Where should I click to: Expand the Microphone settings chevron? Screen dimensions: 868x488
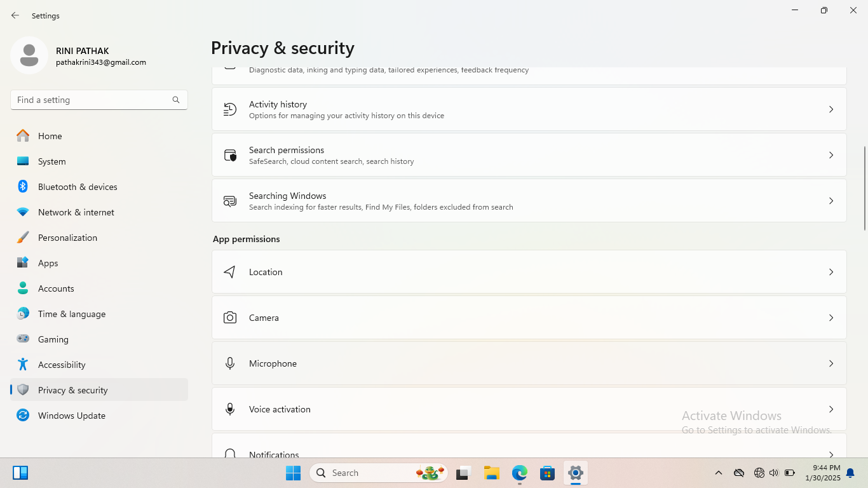831,363
